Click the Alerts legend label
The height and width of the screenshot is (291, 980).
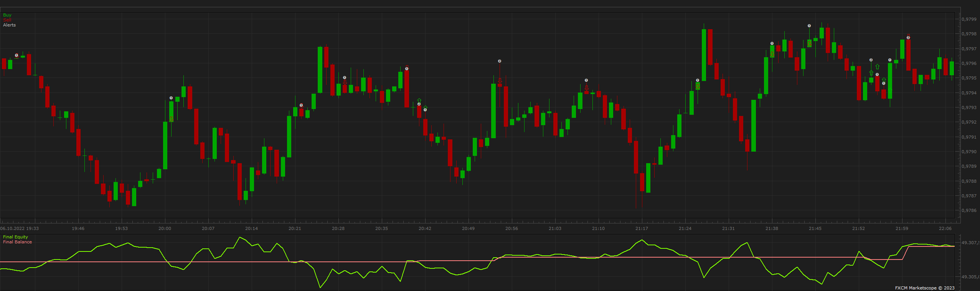pos(10,25)
